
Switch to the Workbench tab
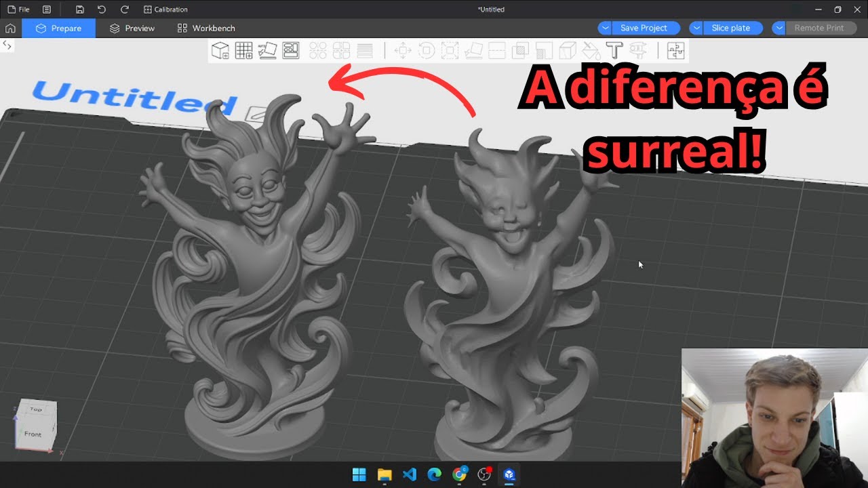pyautogui.click(x=206, y=28)
